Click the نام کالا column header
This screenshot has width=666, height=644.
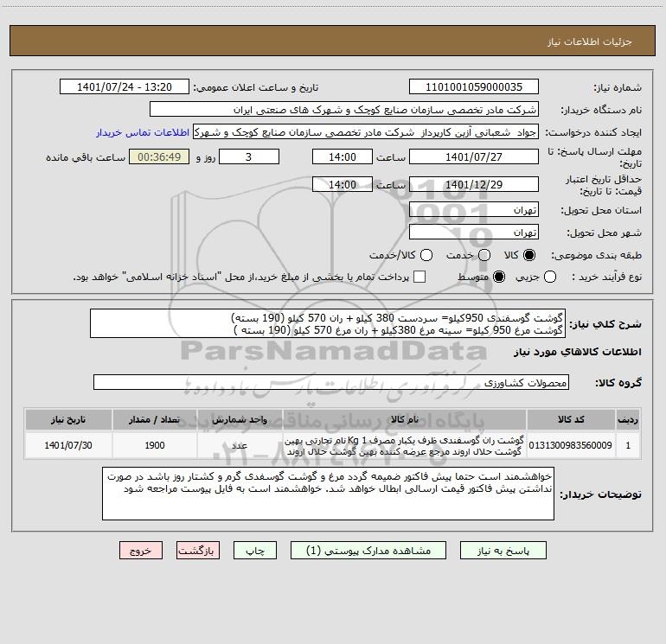click(405, 420)
